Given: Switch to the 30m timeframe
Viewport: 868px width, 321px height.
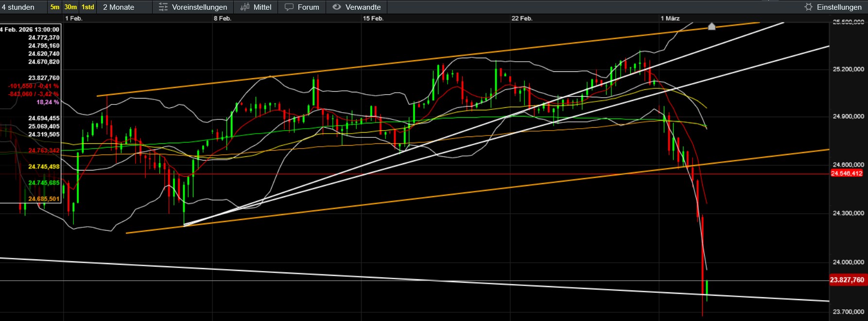Looking at the screenshot, I should click(x=70, y=7).
